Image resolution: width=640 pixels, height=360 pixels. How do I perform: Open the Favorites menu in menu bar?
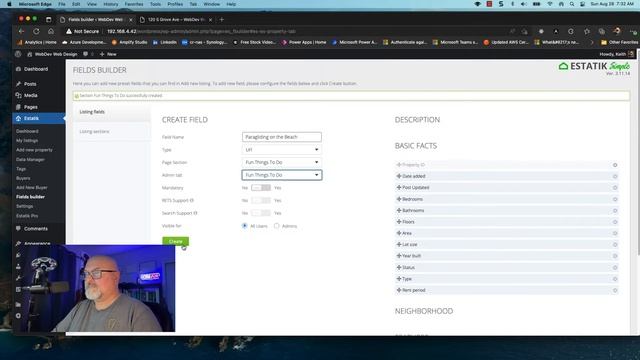click(x=134, y=4)
